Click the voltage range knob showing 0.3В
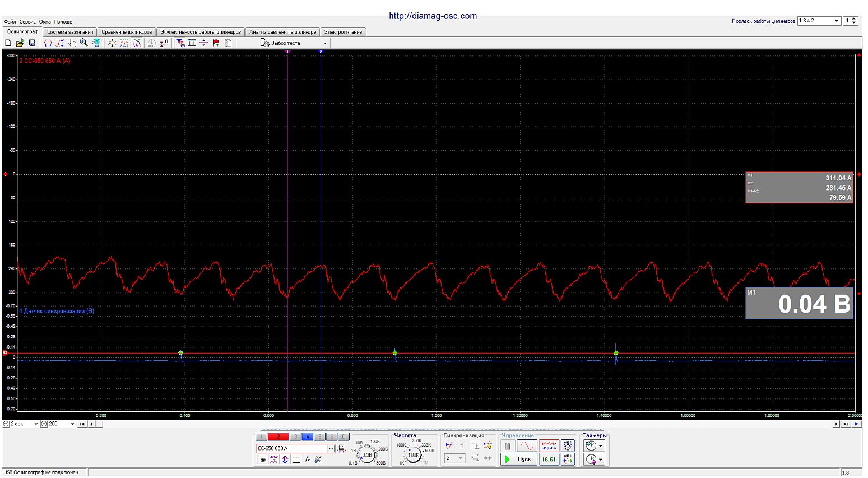This screenshot has width=868, height=478. click(x=367, y=454)
